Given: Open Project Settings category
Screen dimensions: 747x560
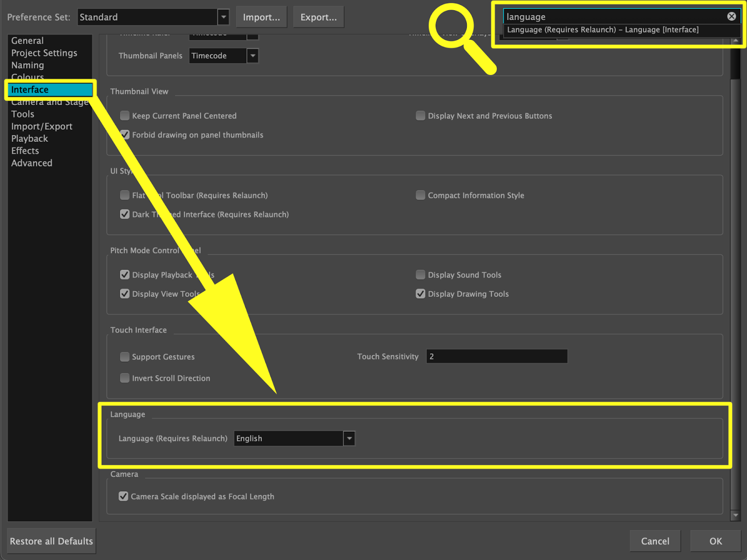Looking at the screenshot, I should 44,53.
